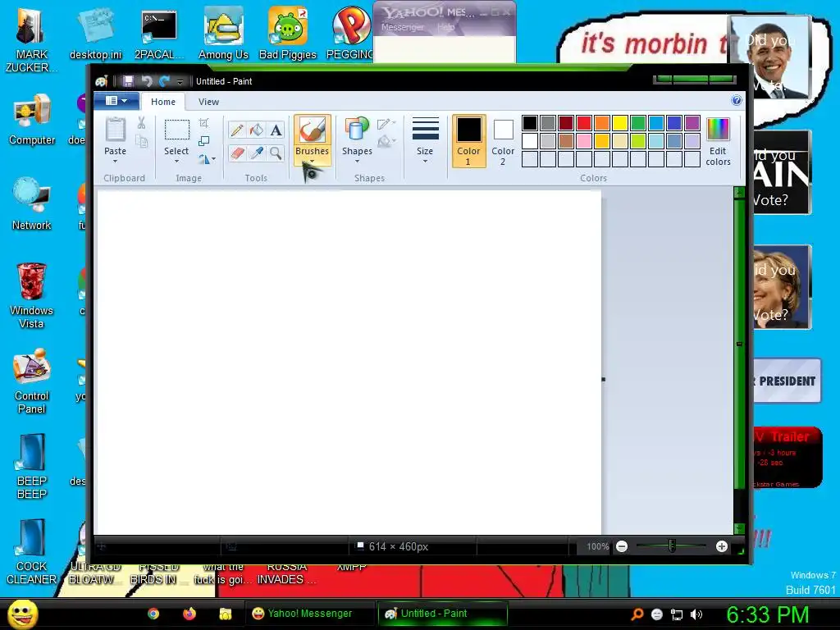This screenshot has height=630, width=840.
Task: Select the Pencil tool in Paint
Action: tap(237, 130)
